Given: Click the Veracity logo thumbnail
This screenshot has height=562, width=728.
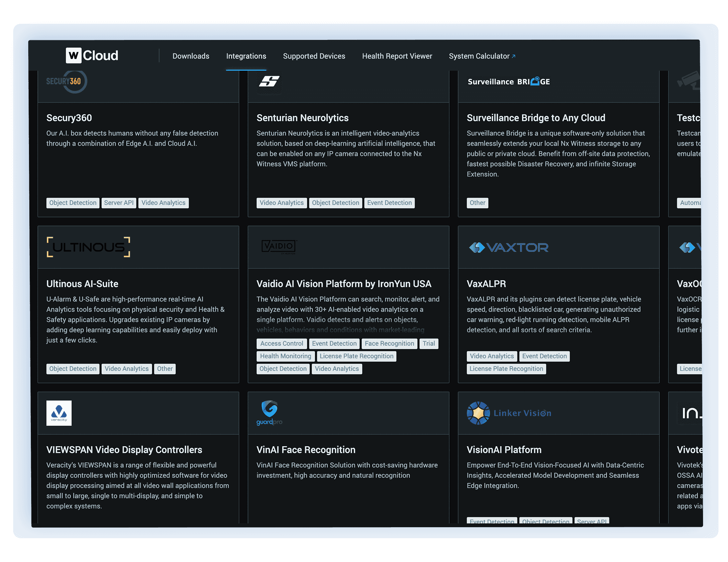Looking at the screenshot, I should point(59,413).
